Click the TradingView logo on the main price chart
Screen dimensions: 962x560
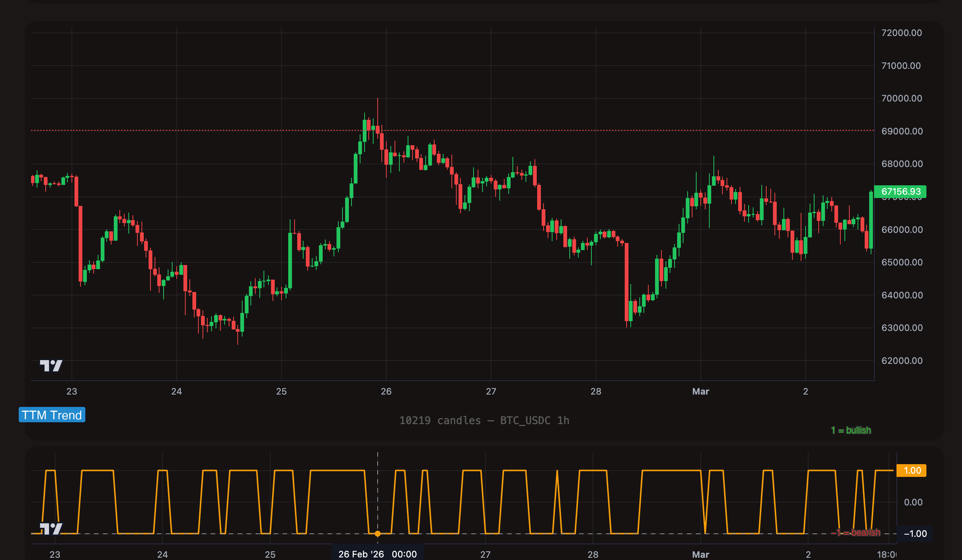pos(51,366)
